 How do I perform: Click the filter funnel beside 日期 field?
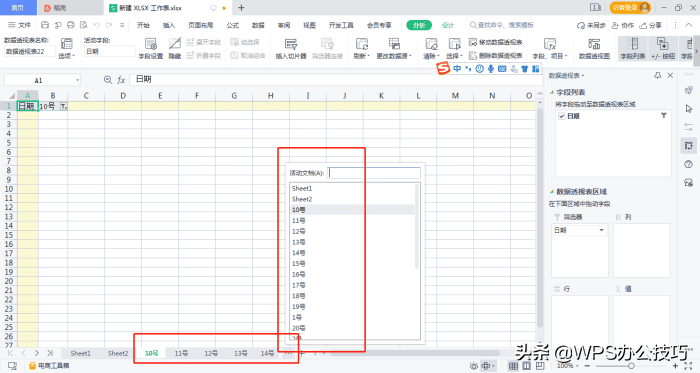pyautogui.click(x=664, y=116)
